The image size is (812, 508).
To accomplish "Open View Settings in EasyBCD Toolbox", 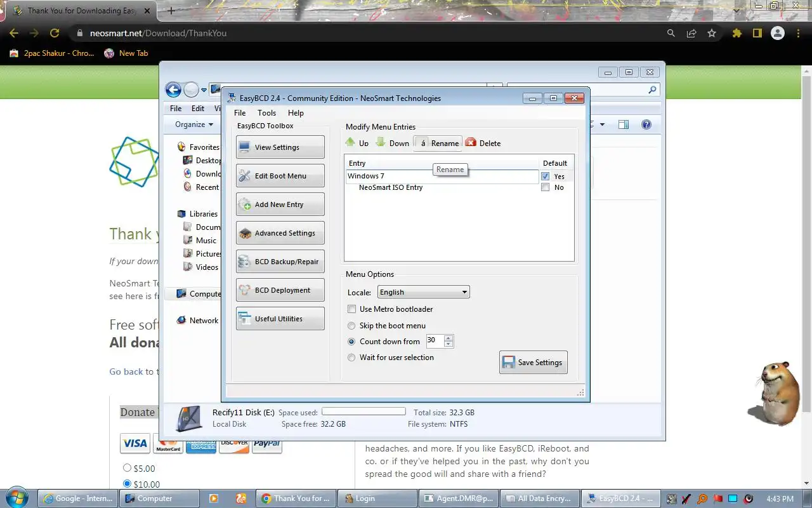I will (280, 147).
